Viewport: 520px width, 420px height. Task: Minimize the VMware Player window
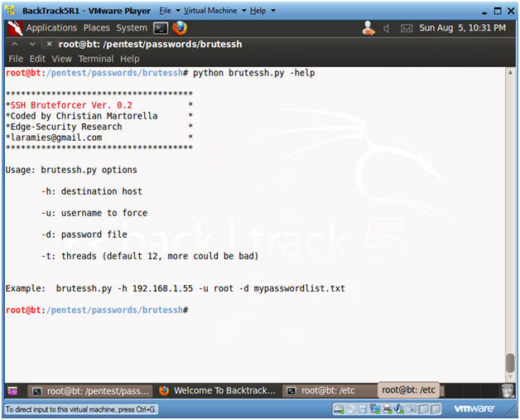tap(484, 12)
